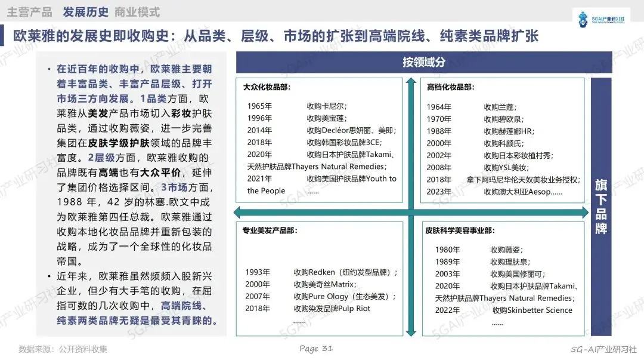Click the slide title about 欧莱雅的发展史即收购史
Image resolution: width=644 pixels, height=363 pixels.
[x=275, y=36]
